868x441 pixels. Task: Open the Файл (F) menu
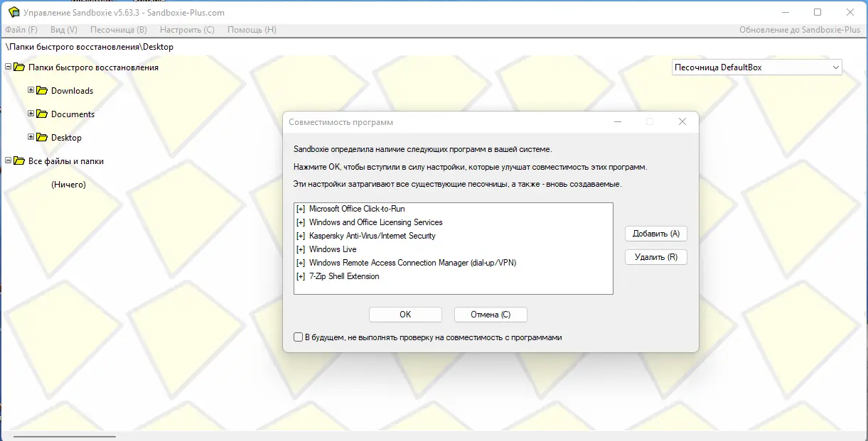(21, 30)
